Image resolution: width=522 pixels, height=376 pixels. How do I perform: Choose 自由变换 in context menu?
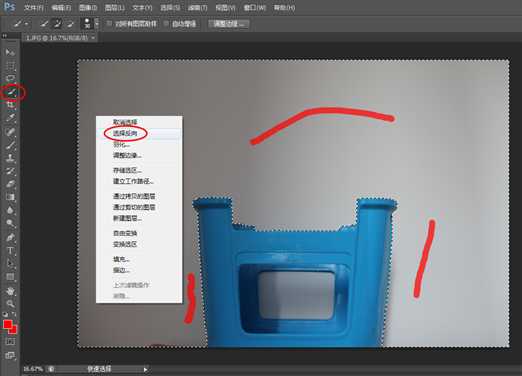tap(139, 233)
